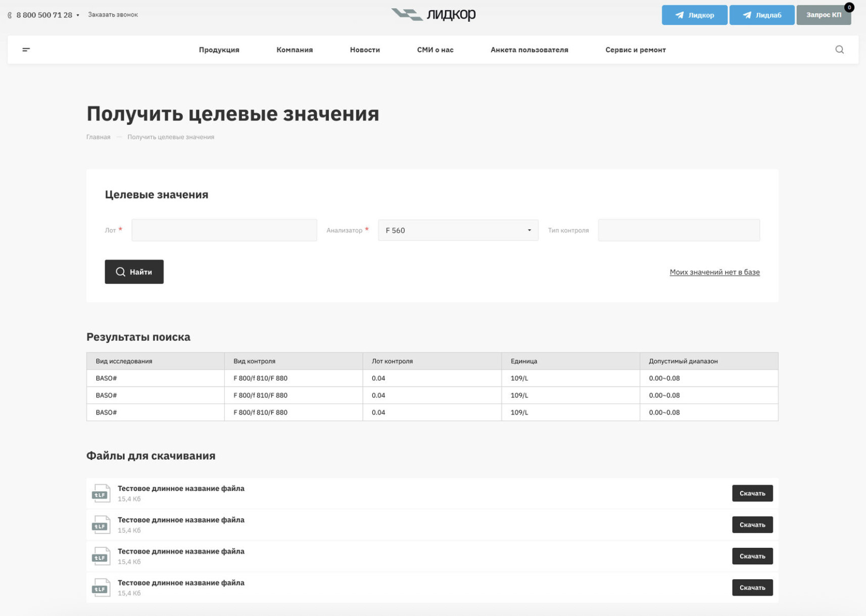This screenshot has height=616, width=866.
Task: Focus the Лот input field
Action: (224, 230)
